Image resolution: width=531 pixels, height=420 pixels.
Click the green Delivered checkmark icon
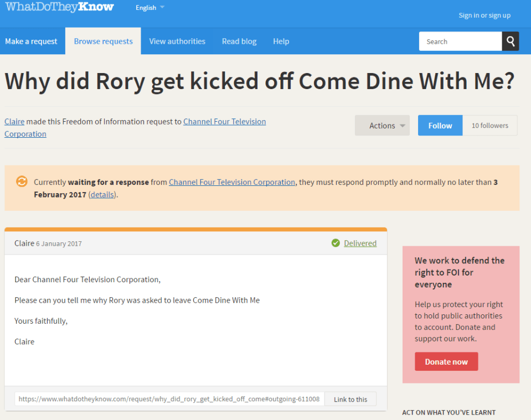click(x=336, y=243)
